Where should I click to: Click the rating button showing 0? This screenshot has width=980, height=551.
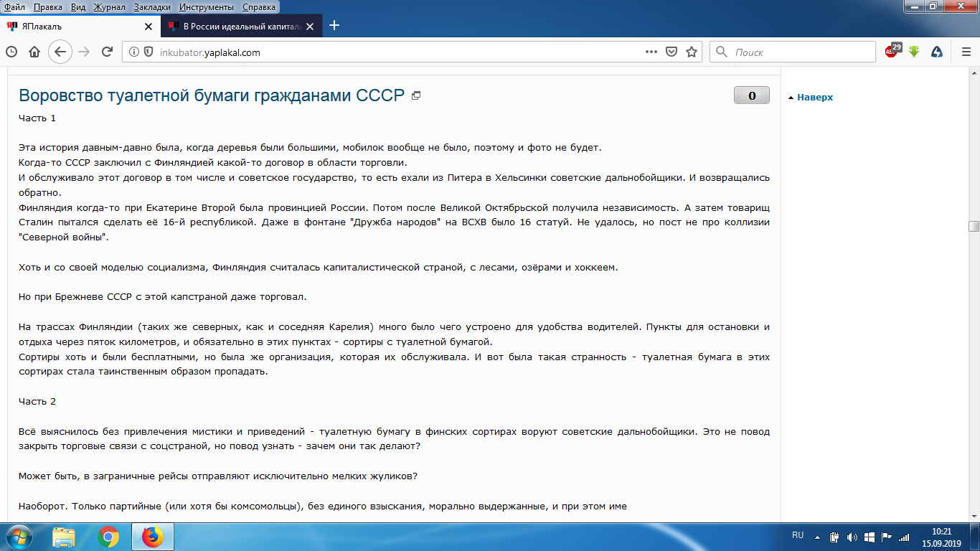click(752, 95)
